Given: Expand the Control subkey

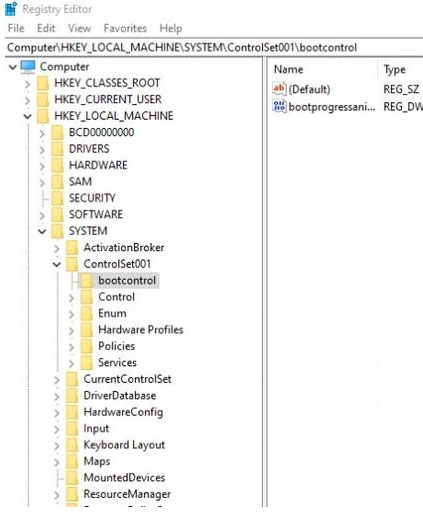Looking at the screenshot, I should [x=71, y=298].
